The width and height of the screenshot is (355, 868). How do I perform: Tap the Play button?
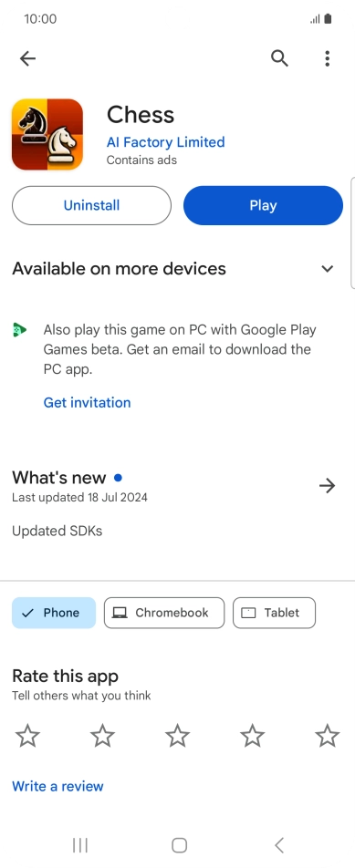(263, 205)
